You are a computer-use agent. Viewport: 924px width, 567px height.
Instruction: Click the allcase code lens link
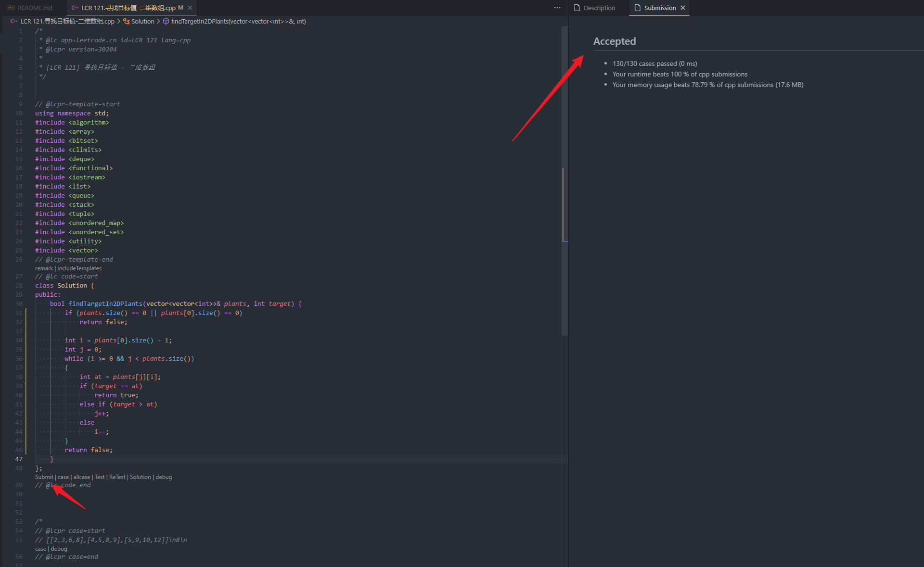click(x=81, y=477)
